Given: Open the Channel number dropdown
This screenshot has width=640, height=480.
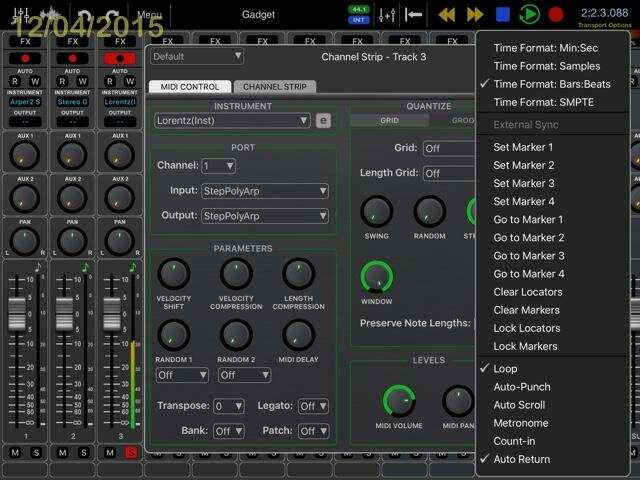Looking at the screenshot, I should [218, 166].
